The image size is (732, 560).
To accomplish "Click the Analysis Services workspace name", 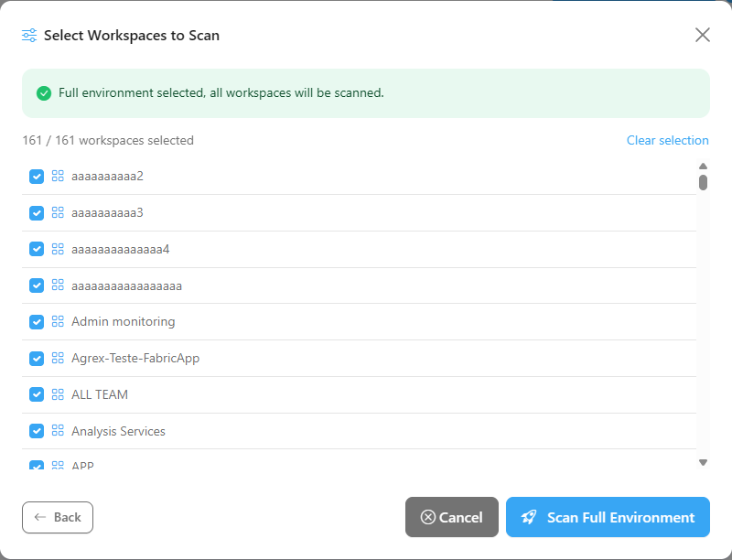I will 118,431.
